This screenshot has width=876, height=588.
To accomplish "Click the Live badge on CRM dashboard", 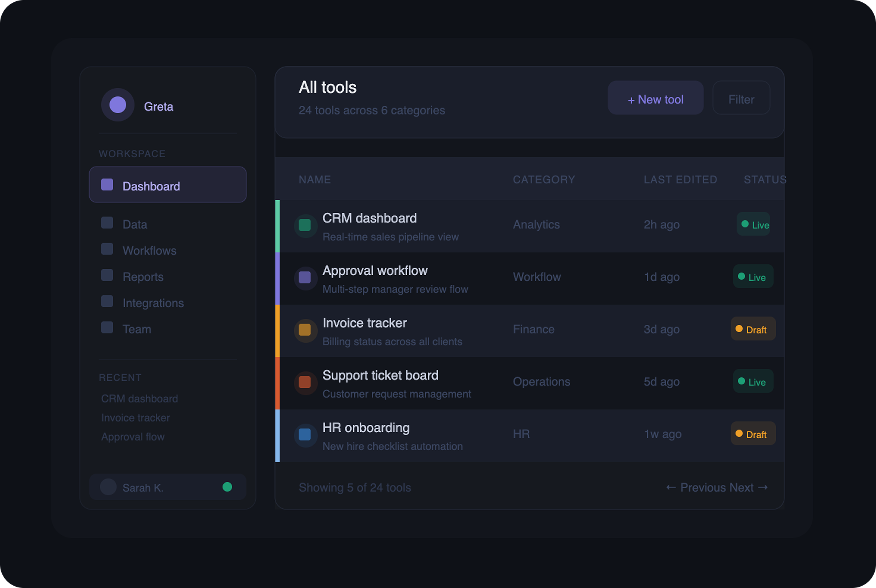I will point(753,224).
